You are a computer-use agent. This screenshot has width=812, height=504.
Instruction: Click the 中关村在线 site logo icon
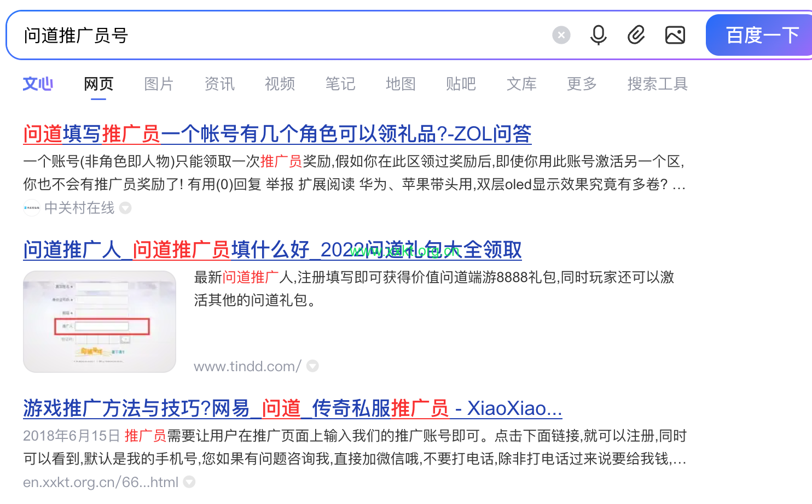pos(32,208)
